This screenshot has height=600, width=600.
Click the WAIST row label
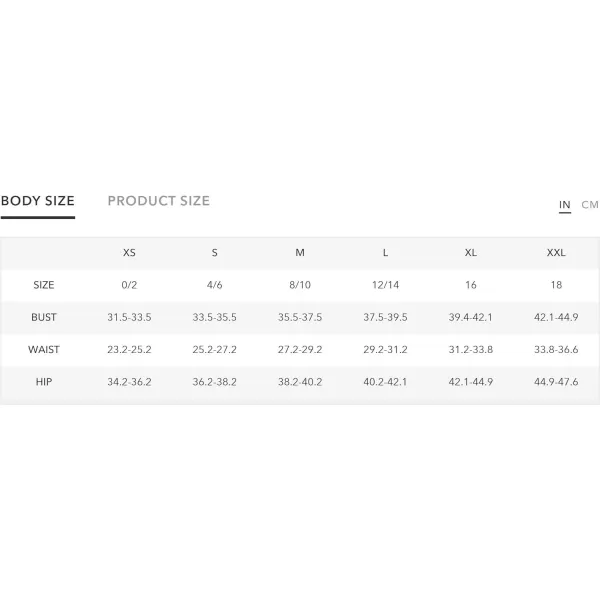pyautogui.click(x=44, y=349)
